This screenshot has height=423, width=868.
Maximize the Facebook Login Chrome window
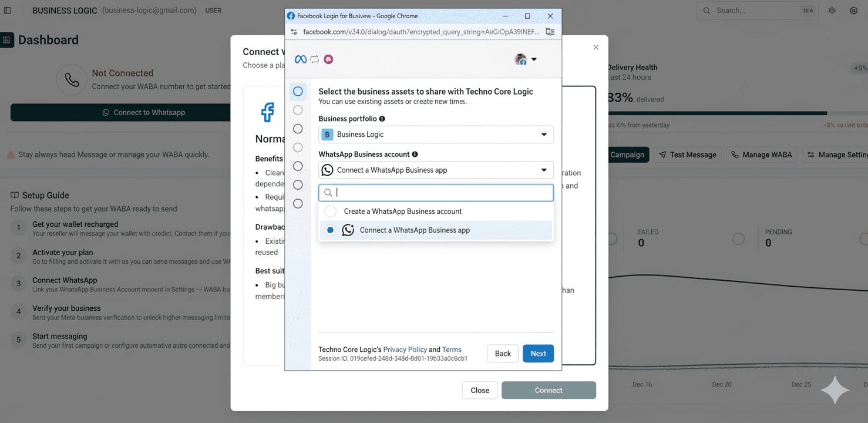click(527, 16)
